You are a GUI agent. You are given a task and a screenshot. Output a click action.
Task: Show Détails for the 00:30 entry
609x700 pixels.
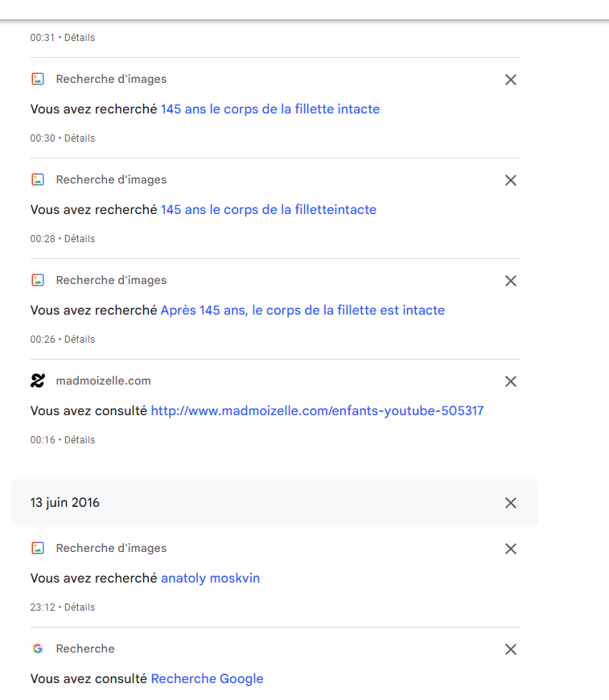point(80,138)
